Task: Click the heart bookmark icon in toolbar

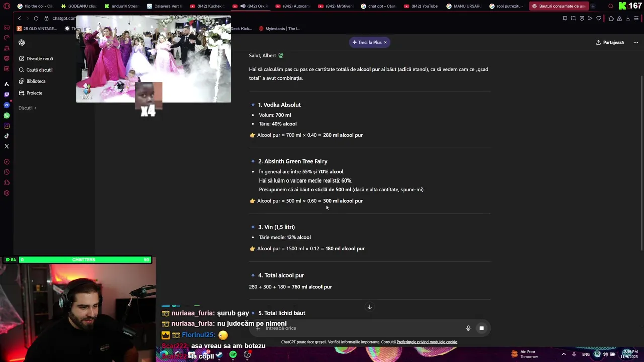Action: pyautogui.click(x=599, y=18)
